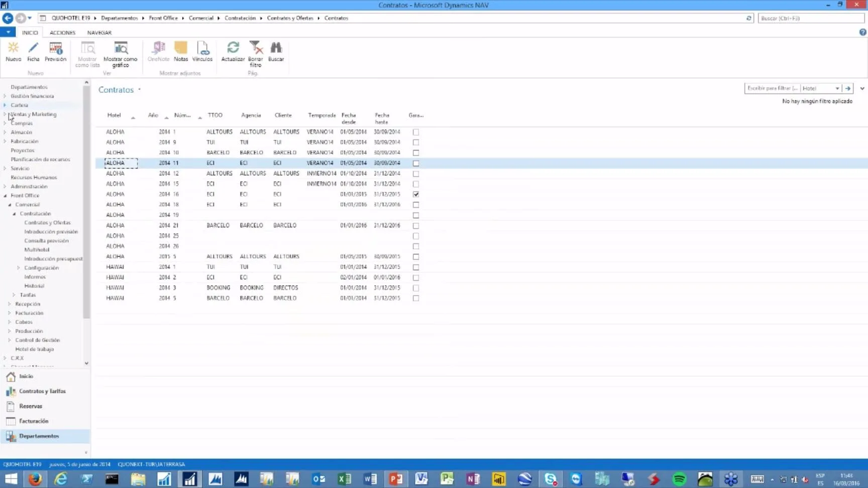Viewport: 868px width, 488px height.
Task: Click the help question mark icon
Action: [862, 32]
